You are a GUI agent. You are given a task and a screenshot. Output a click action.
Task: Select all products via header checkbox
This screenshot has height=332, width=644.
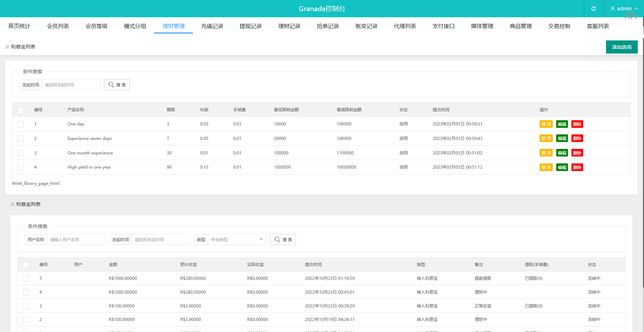[x=21, y=110]
